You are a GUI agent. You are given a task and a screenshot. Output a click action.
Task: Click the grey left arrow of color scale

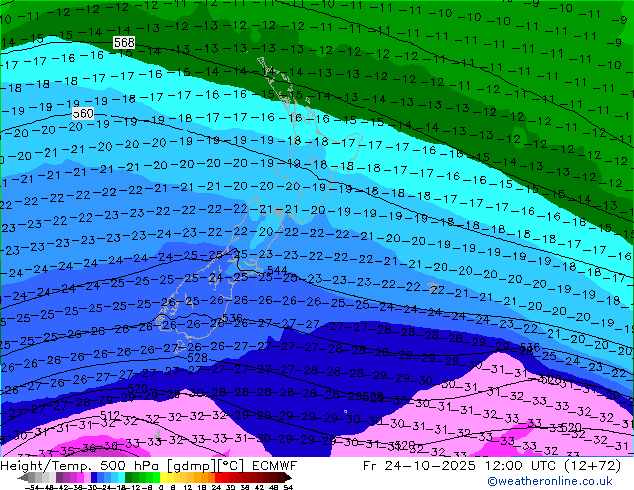point(23,477)
